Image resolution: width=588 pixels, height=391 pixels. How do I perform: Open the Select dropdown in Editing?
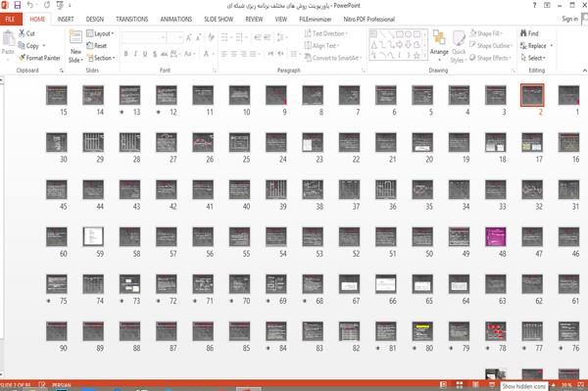[x=533, y=58]
